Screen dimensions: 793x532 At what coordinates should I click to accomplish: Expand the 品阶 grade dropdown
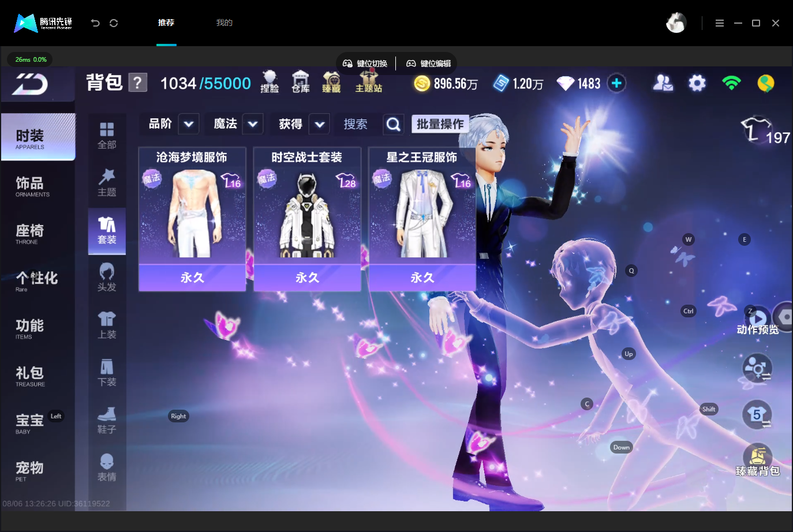pyautogui.click(x=189, y=124)
